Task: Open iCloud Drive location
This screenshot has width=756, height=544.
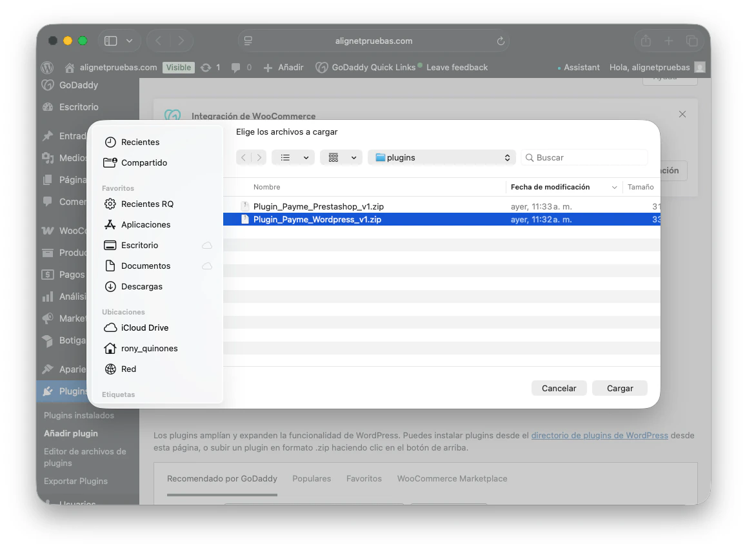Action: (137, 327)
